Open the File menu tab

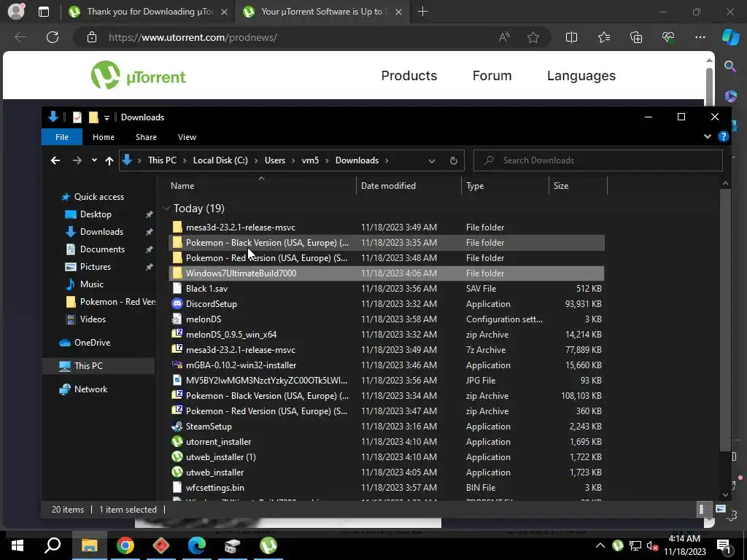(62, 136)
